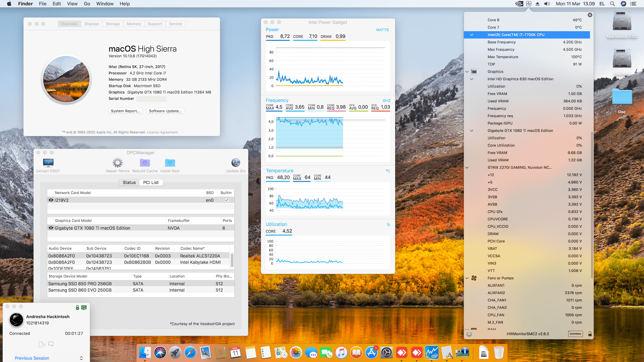Select the Overview tab in About This Mac
Image resolution: width=644 pixels, height=362 pixels.
pyautogui.click(x=69, y=24)
